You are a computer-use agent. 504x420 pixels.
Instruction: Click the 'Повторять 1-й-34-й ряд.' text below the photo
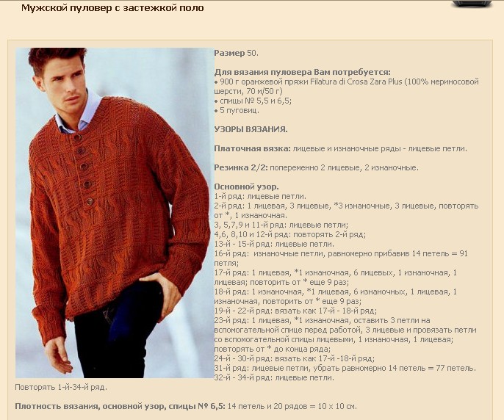point(61,387)
